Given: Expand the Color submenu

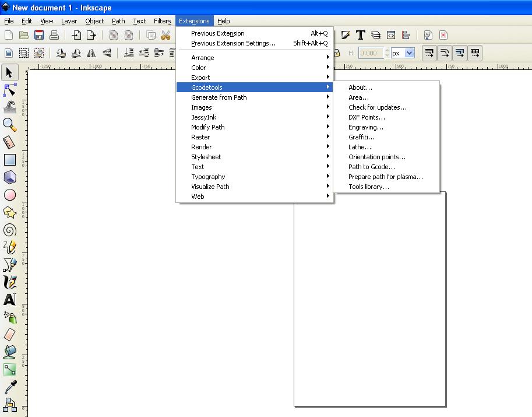Looking at the screenshot, I should [x=255, y=68].
